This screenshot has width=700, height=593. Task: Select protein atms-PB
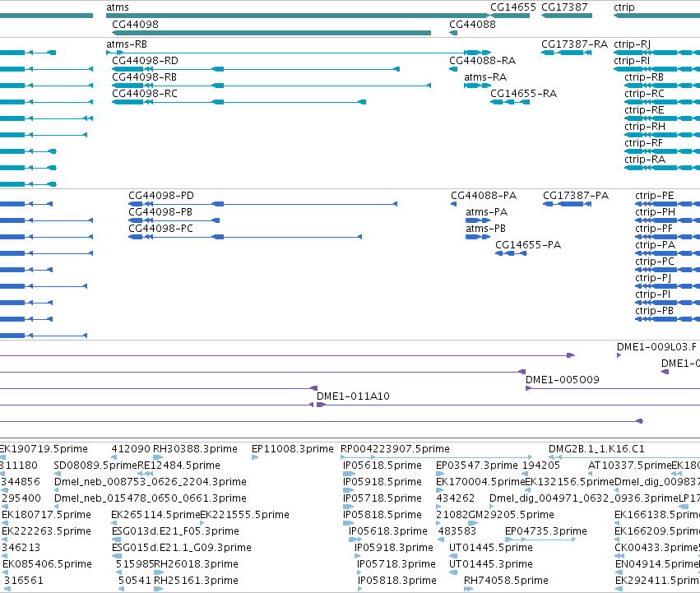478,237
